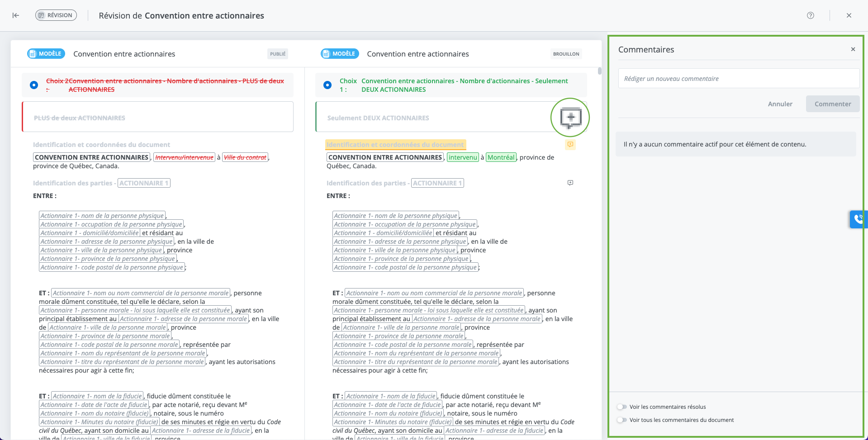
Task: Add comment on Identification des parties section
Action: [x=570, y=183]
